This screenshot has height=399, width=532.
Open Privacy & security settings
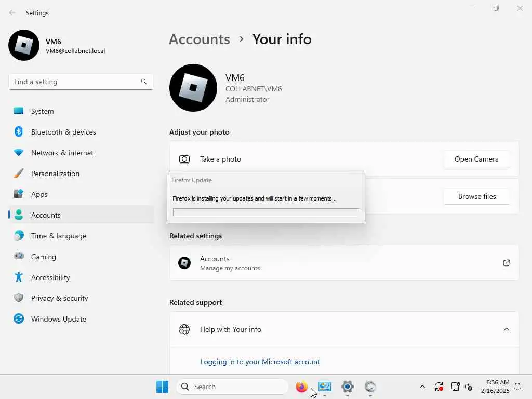coord(81,298)
